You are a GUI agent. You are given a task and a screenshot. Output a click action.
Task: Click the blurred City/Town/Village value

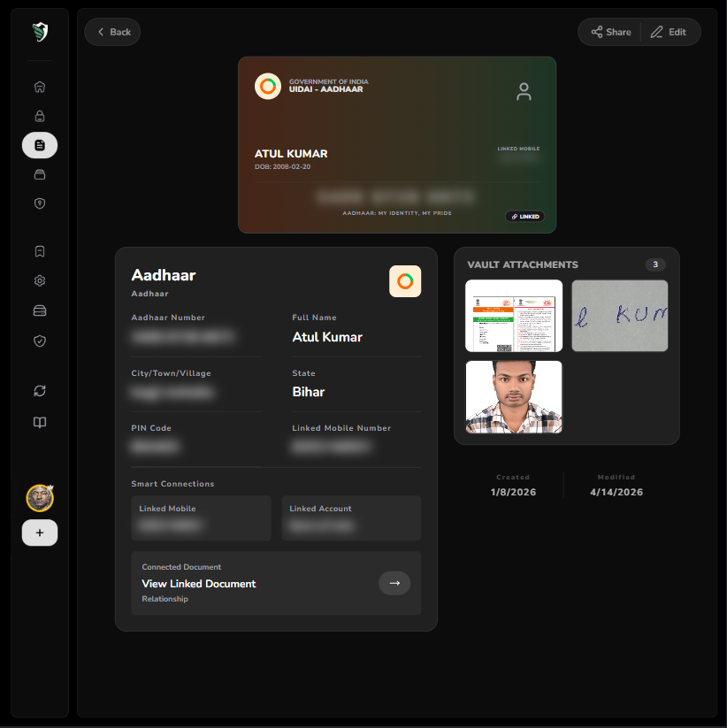pos(172,393)
